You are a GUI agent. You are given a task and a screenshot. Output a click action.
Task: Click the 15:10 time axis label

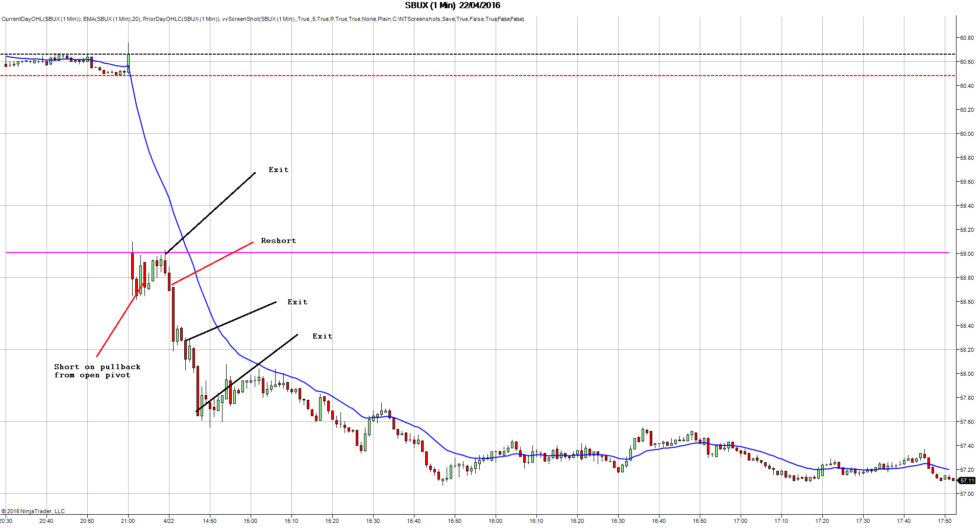291,521
